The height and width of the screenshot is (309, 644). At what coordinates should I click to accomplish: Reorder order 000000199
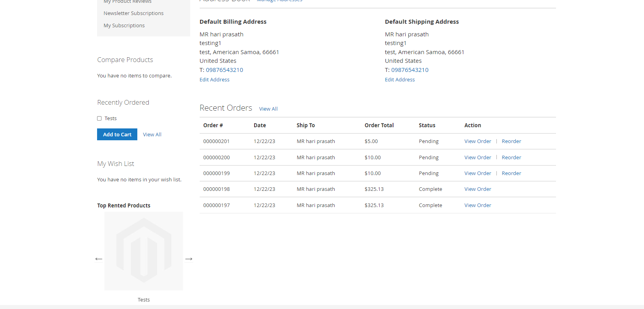(x=511, y=173)
